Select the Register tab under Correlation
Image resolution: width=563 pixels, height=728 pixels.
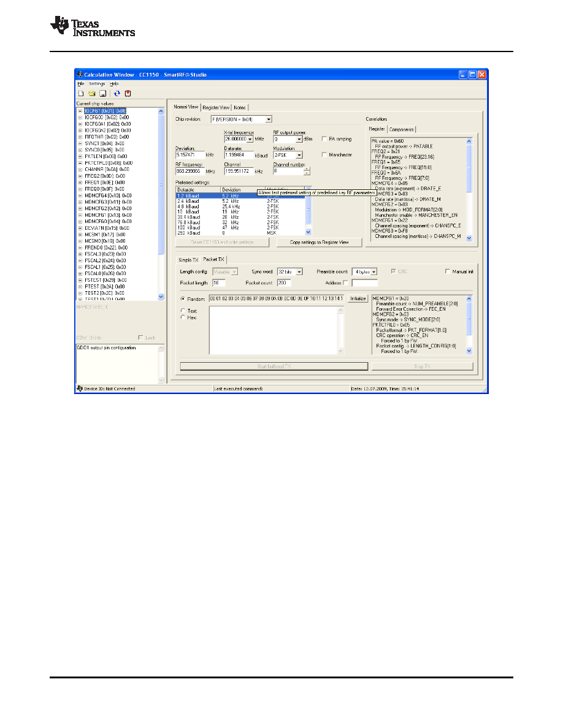point(377,129)
